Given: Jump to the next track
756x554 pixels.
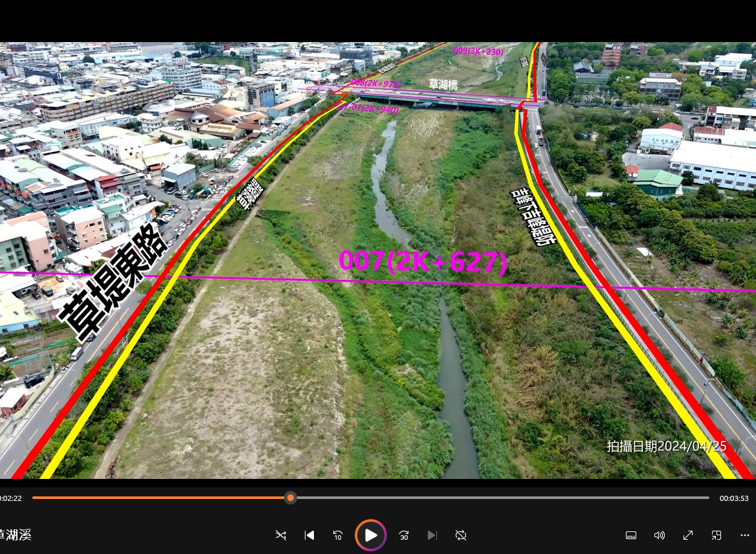Looking at the screenshot, I should (x=432, y=535).
